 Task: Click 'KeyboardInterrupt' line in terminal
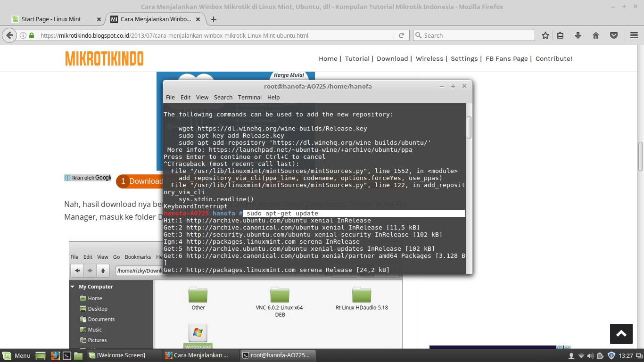(x=196, y=206)
